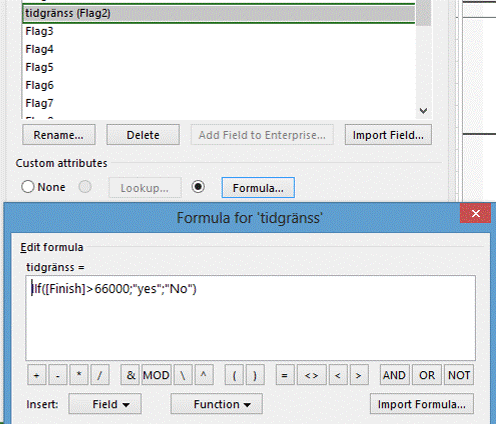Open the Function insert dropdown
This screenshot has height=424, width=496.
click(x=217, y=404)
